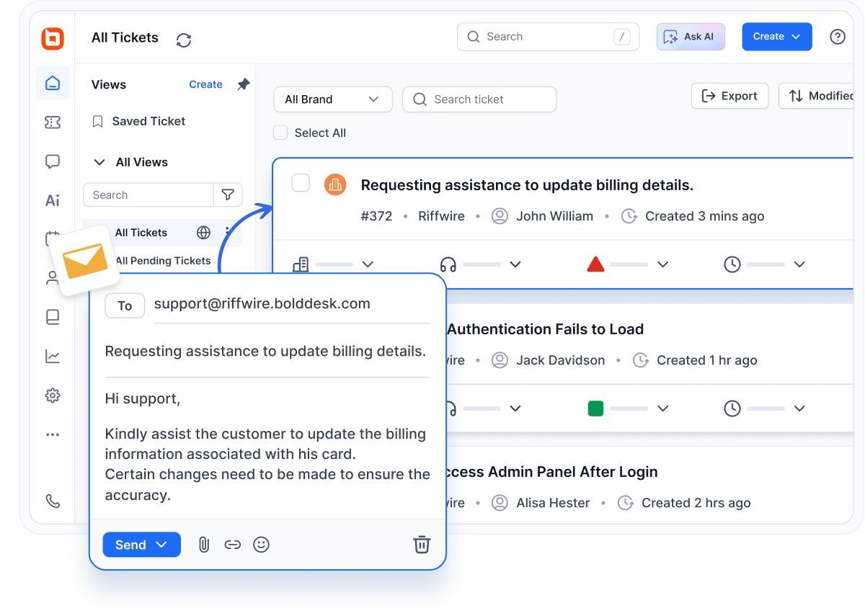Open the All Pending Tickets view
The height and width of the screenshot is (616, 865).
(x=163, y=261)
